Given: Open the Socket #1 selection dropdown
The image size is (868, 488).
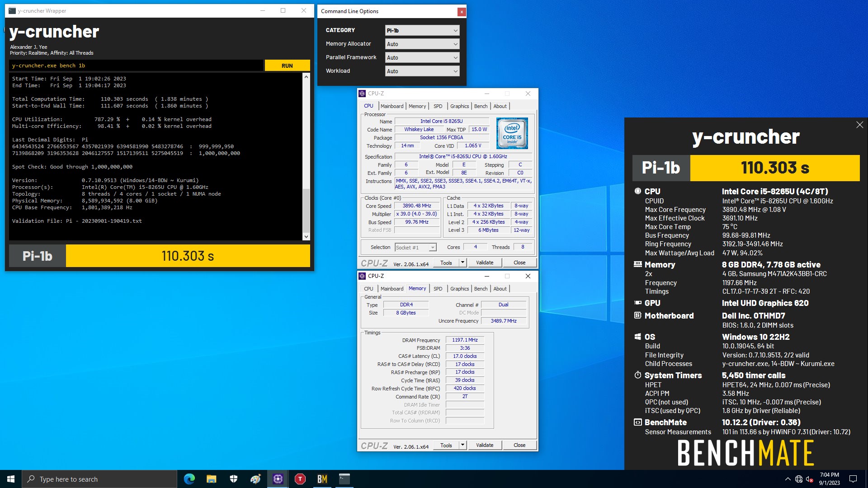Looking at the screenshot, I should tap(415, 247).
